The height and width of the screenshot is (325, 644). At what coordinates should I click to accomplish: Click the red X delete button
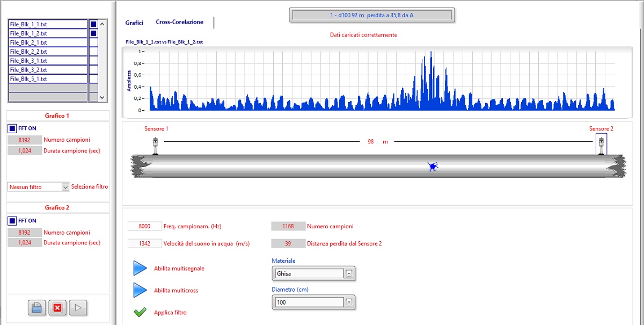(x=57, y=308)
